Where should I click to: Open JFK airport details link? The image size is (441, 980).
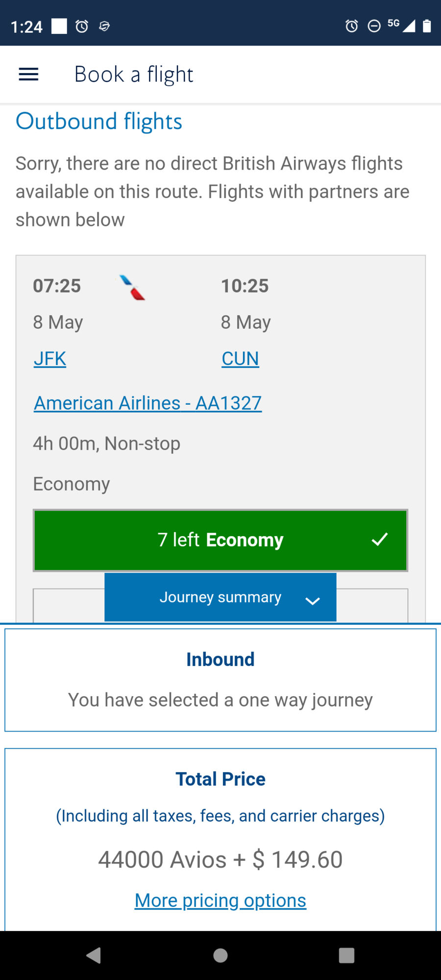click(50, 359)
